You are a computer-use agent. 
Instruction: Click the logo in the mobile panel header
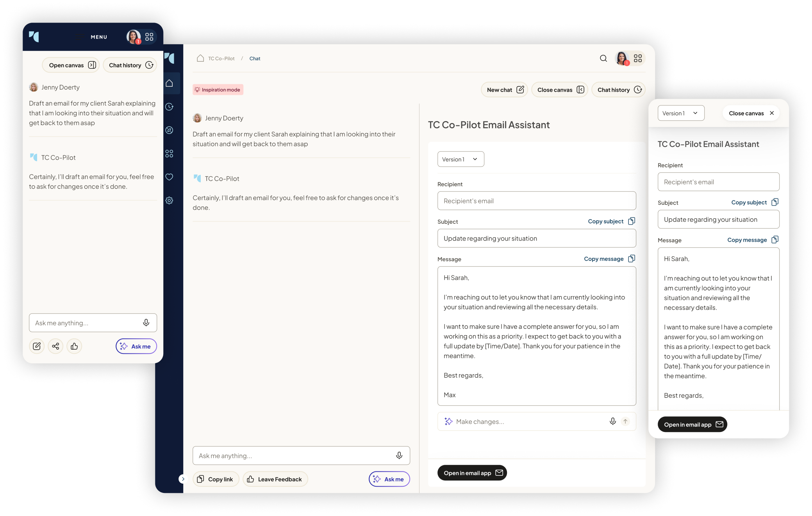(x=34, y=37)
